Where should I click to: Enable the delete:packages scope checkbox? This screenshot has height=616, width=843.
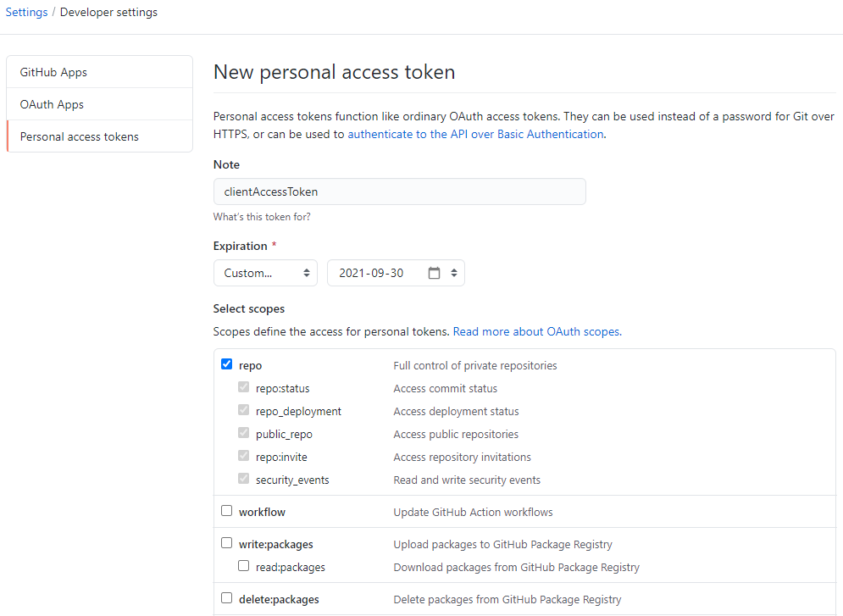[x=227, y=598]
